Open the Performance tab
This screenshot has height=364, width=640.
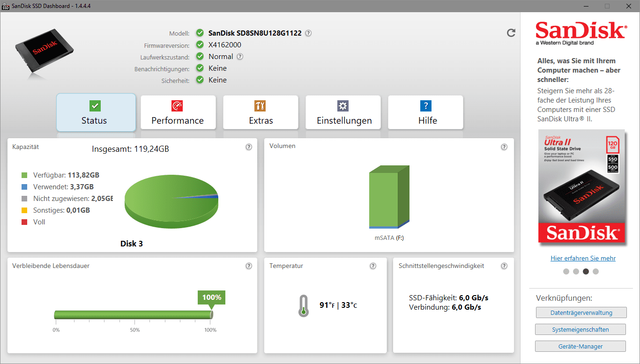178,112
